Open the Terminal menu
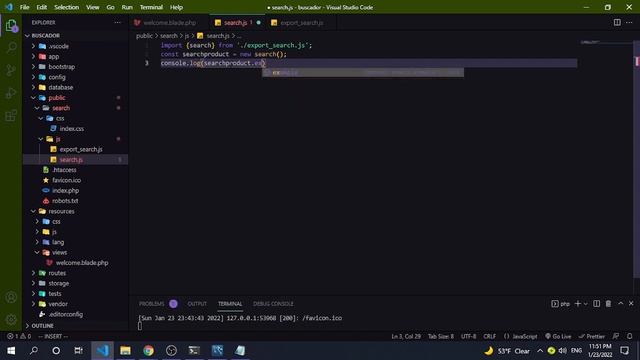 click(x=151, y=7)
